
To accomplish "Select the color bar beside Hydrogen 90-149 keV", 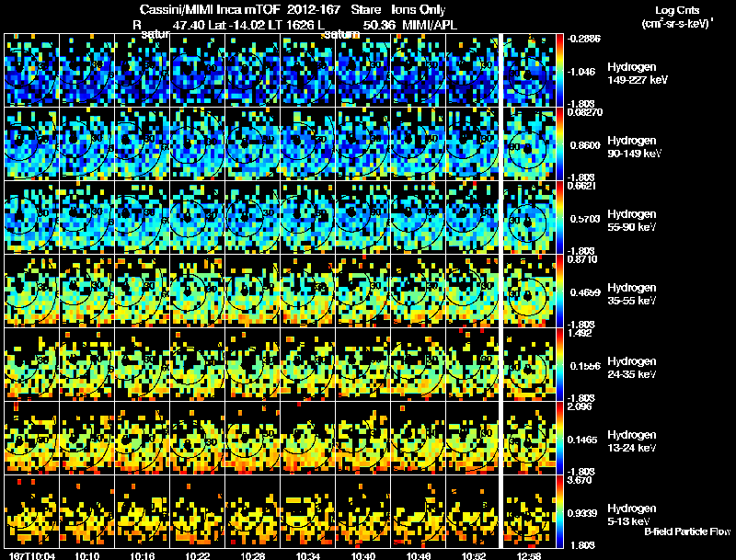I will coord(559,143).
